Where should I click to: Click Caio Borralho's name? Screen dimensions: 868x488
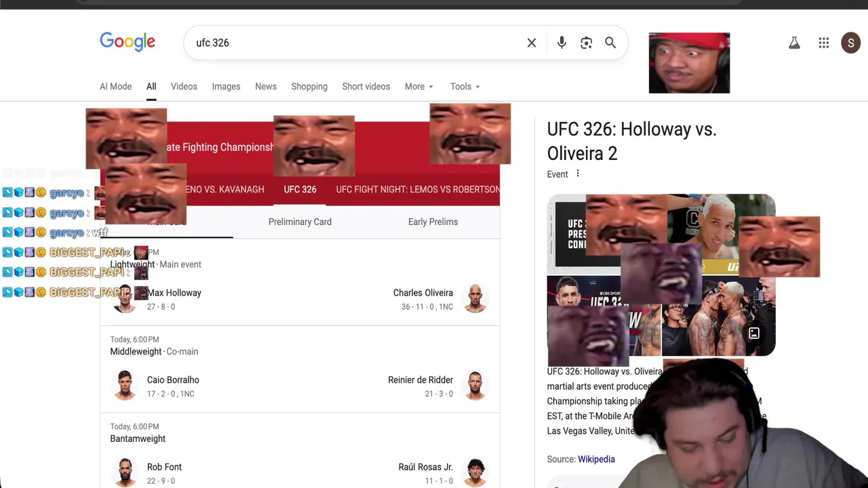173,380
